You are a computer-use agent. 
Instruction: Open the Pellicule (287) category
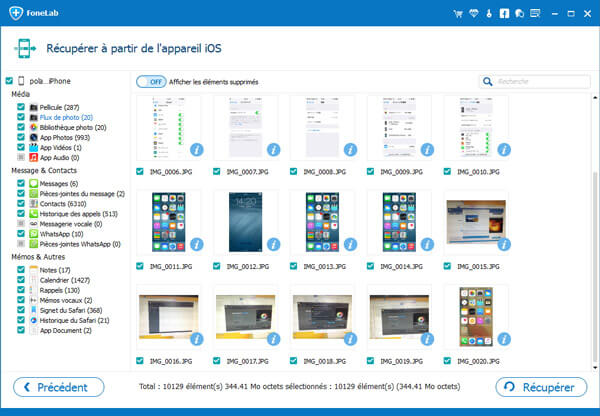59,107
